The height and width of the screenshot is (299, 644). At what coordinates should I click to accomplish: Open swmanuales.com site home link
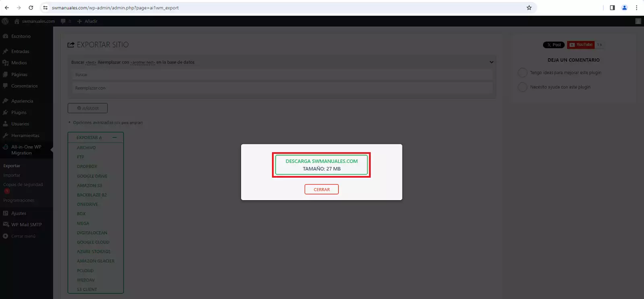(35, 21)
